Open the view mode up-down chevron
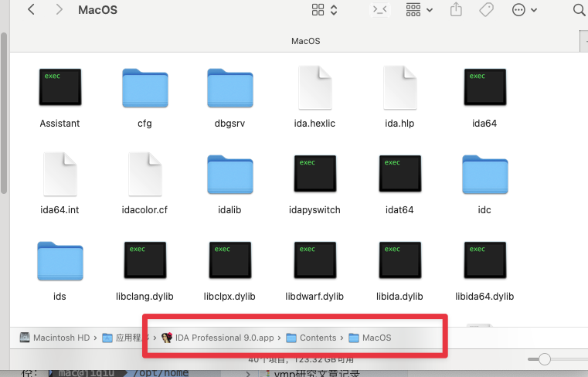The image size is (588, 377). coord(334,10)
